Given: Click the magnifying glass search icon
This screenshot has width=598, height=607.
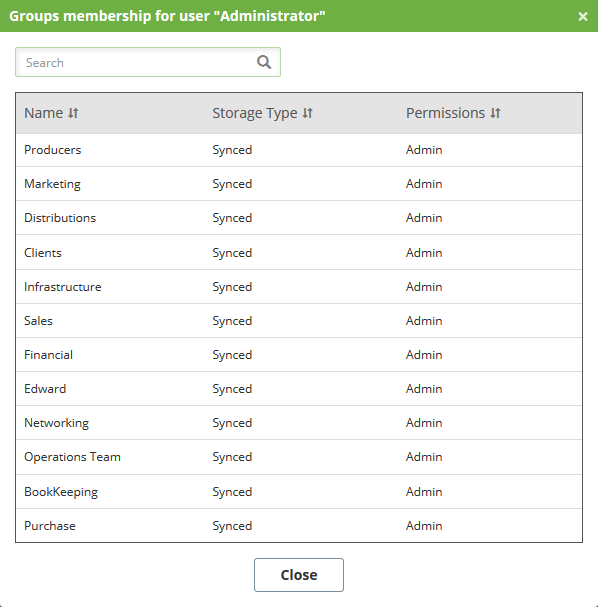Looking at the screenshot, I should click(x=264, y=62).
